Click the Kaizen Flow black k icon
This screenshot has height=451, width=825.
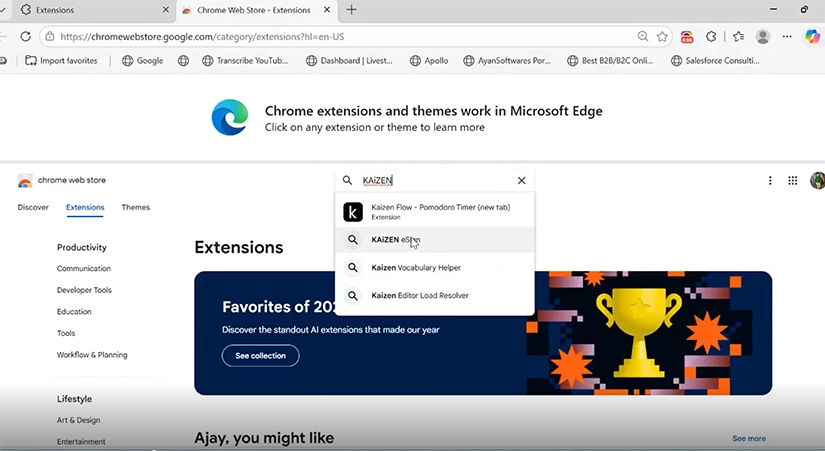[353, 212]
